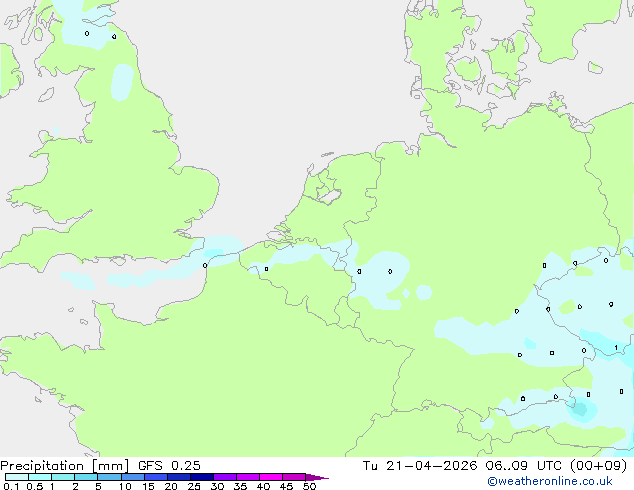
Task: Click the violet swatch between 30 and 35
Action: click(x=225, y=477)
